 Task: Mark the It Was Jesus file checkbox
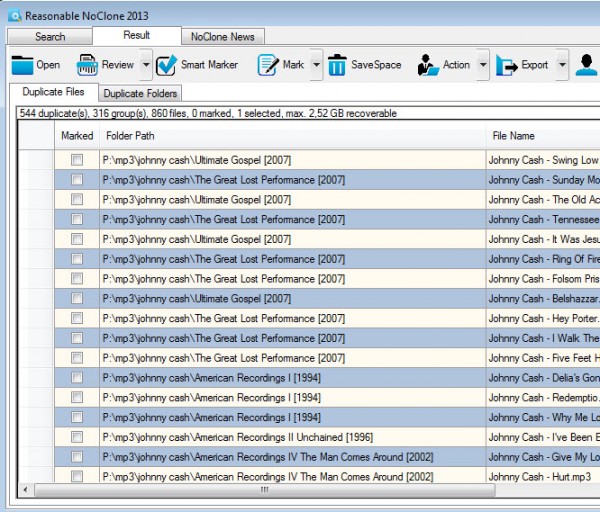click(77, 239)
